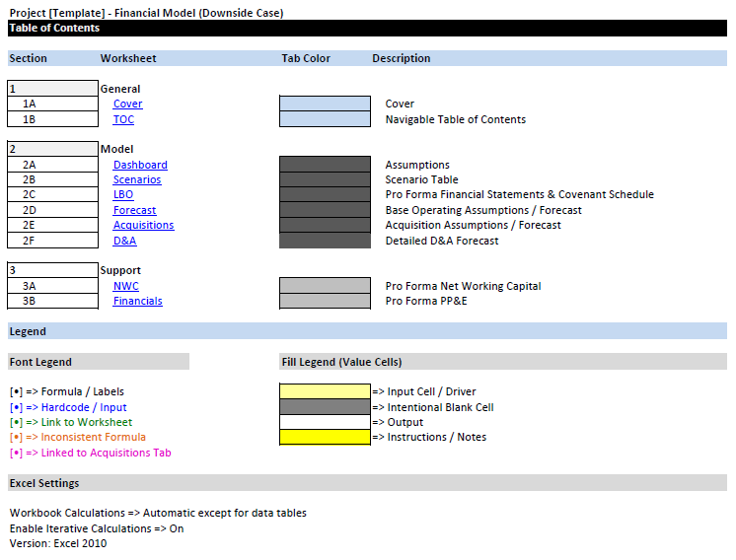Viewport: 736px width, 560px height.
Task: Select the tab color cell in the D&A row
Action: pyautogui.click(x=325, y=241)
